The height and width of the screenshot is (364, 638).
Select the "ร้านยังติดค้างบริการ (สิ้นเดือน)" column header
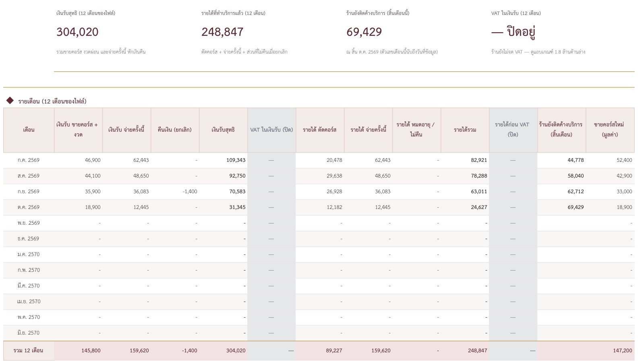tap(562, 130)
